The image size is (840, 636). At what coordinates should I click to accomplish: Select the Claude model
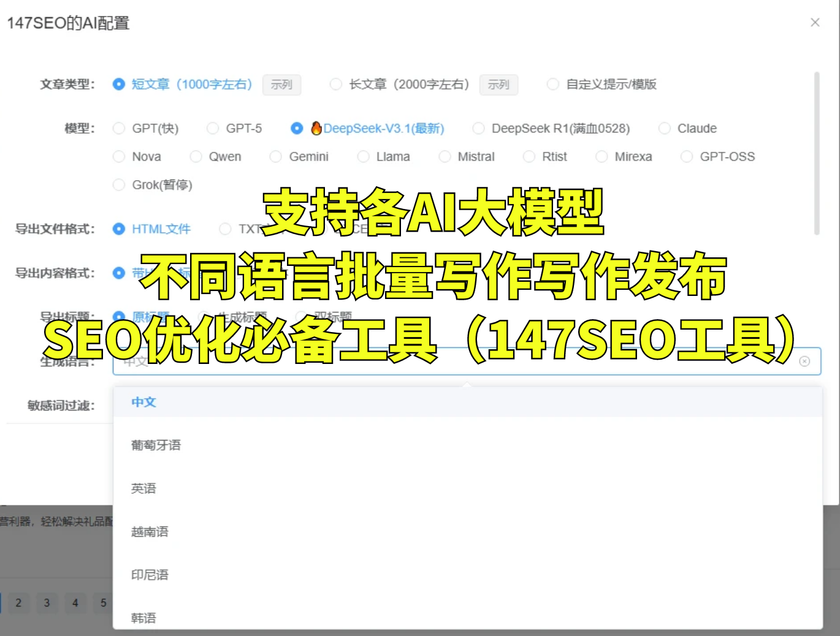click(665, 128)
